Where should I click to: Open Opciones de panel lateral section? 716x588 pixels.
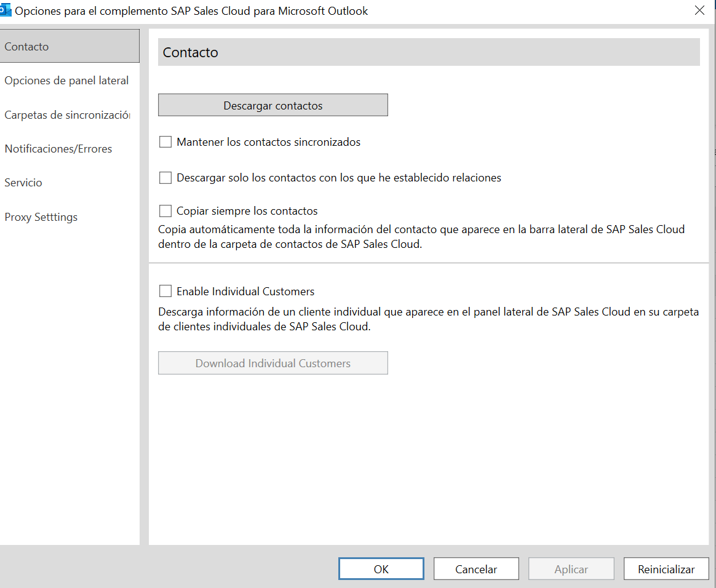(66, 81)
